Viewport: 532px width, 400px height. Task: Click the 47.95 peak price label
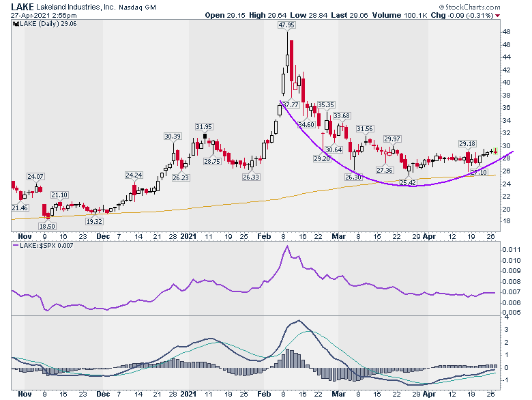coord(286,25)
